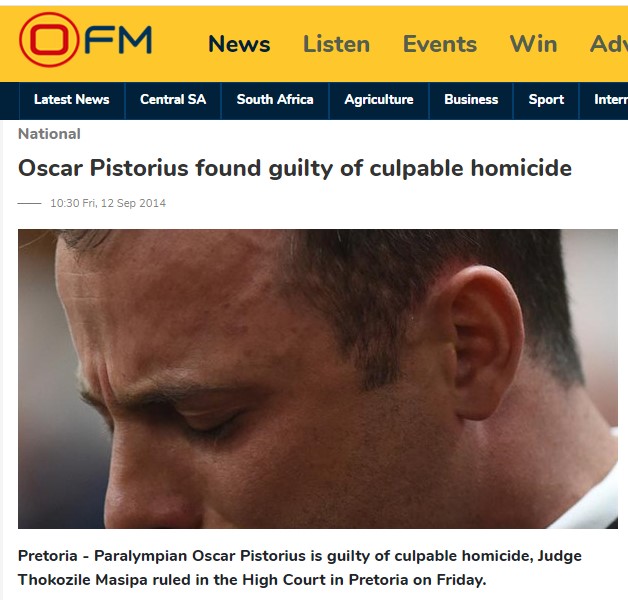Click the bold Pretoria lead paragraph text
This screenshot has width=628, height=600.
(300, 568)
